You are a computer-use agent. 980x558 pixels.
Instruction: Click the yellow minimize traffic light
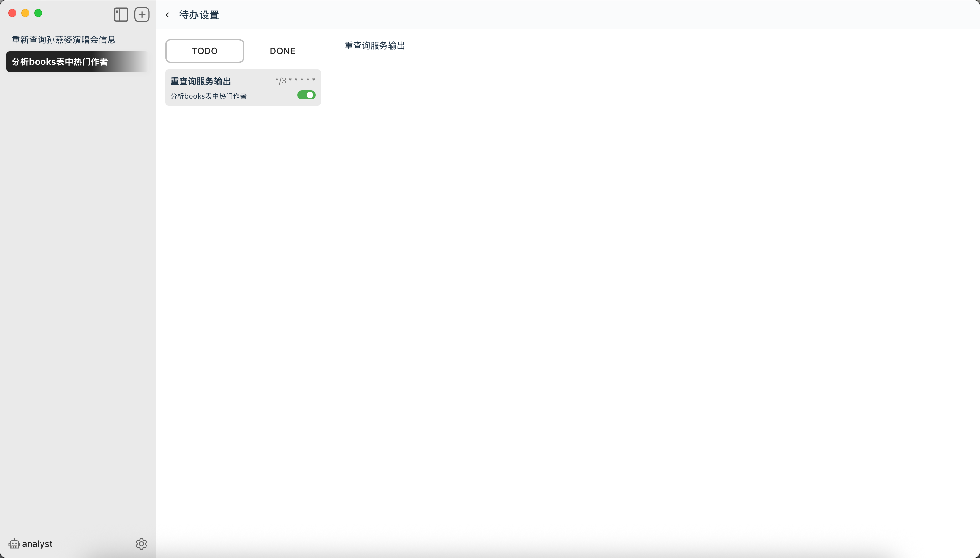pos(25,13)
